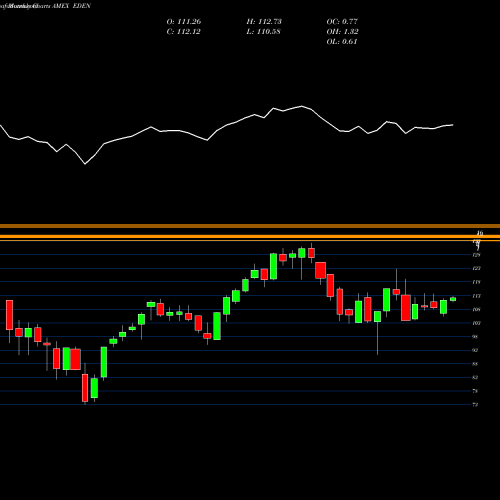
Task: Click the OL: 0.61 reading
Action: coord(342,42)
